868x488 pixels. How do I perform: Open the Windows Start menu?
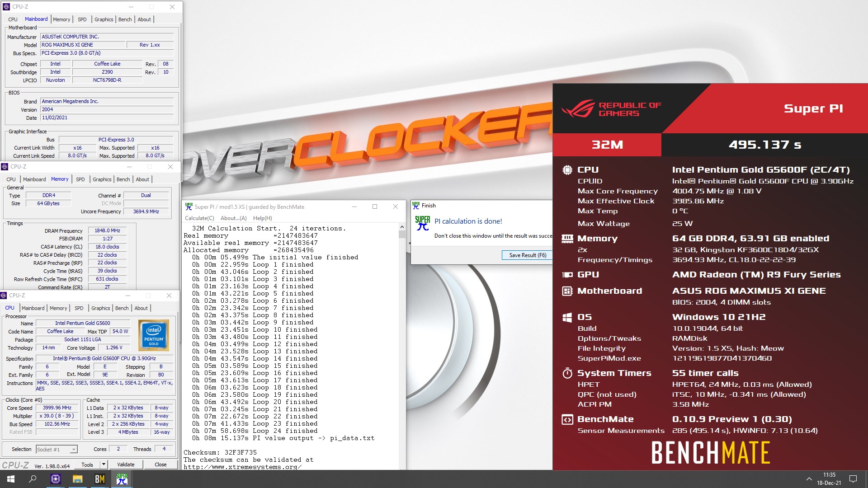[11, 479]
